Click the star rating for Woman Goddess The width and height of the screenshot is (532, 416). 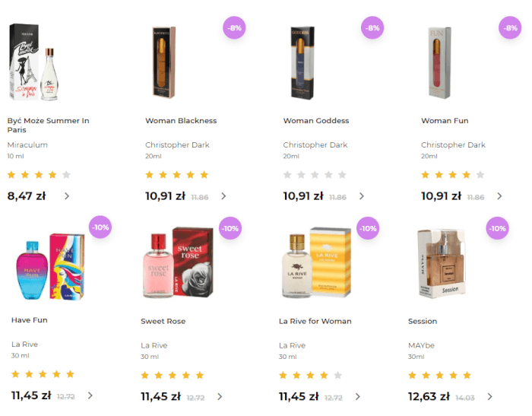315,175
